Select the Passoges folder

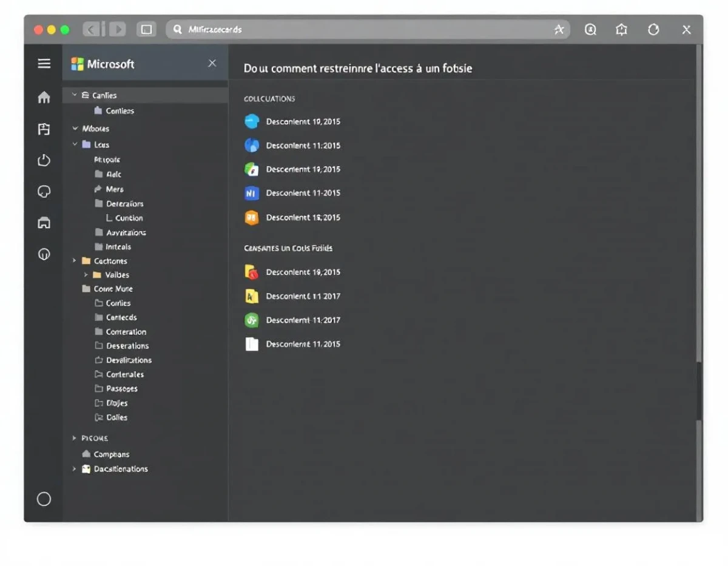(116, 388)
